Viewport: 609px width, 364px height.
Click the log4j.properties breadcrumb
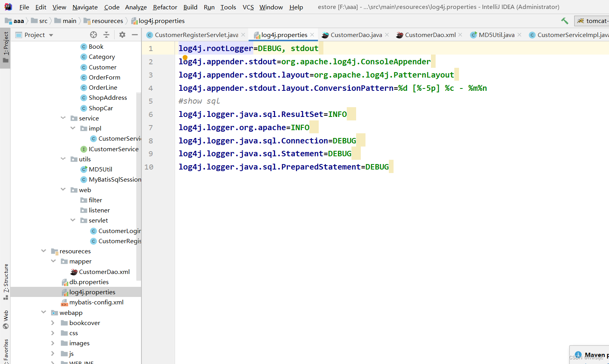158,21
